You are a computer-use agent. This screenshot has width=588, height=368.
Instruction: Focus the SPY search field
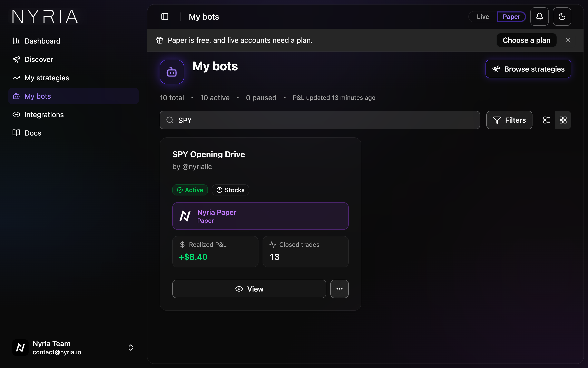(320, 120)
